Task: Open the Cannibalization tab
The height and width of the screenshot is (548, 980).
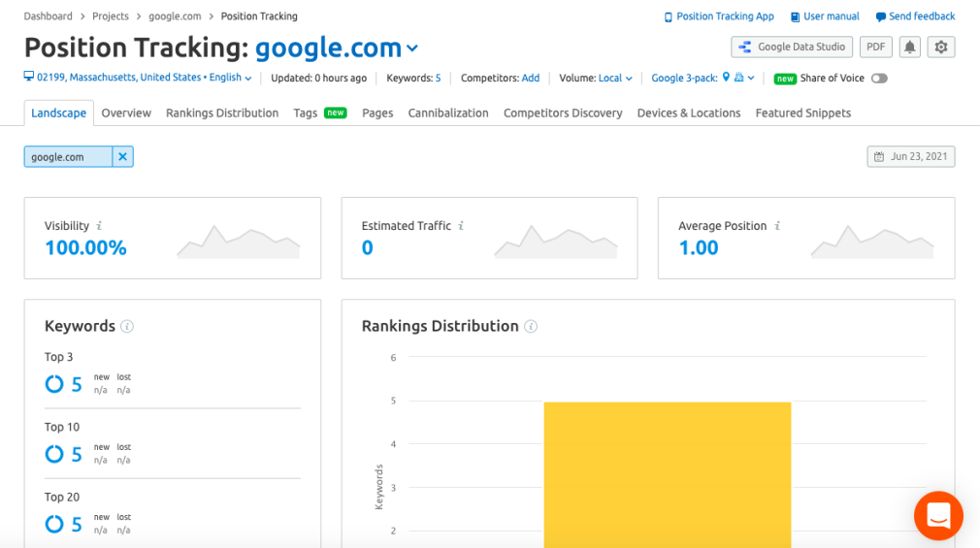Action: 448,113
